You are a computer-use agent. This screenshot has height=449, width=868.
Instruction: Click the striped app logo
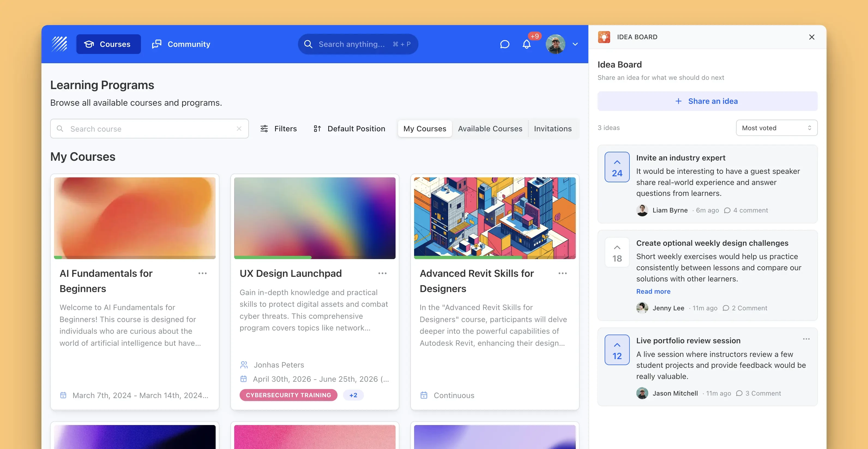[59, 44]
